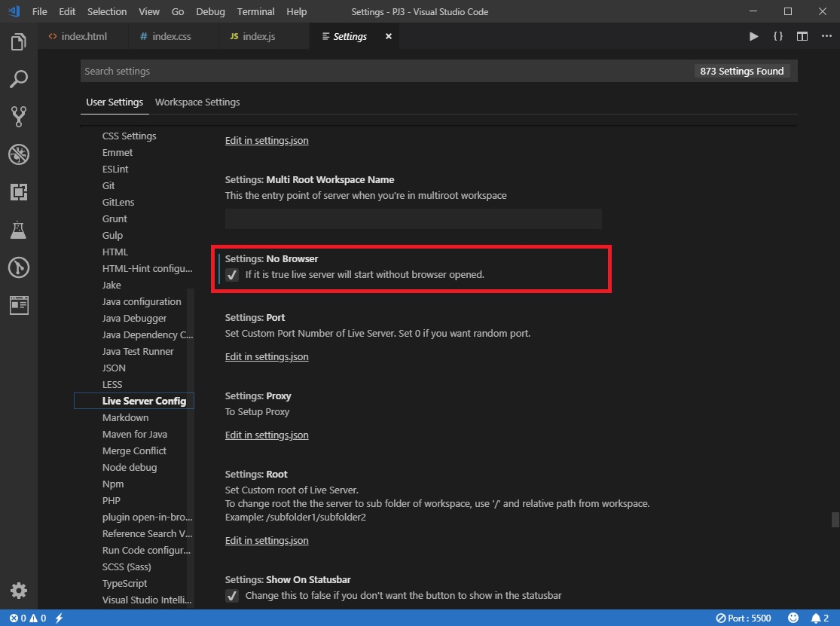
Task: Select Maven for Java in the settings list
Action: tap(134, 435)
